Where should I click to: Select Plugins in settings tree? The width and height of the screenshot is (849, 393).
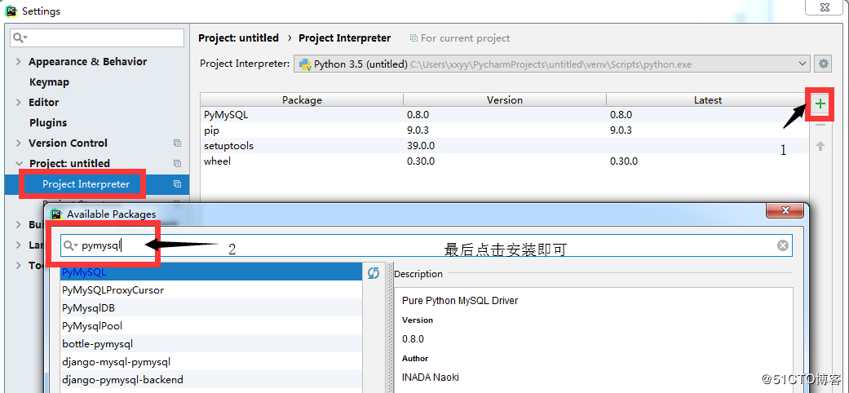point(48,123)
